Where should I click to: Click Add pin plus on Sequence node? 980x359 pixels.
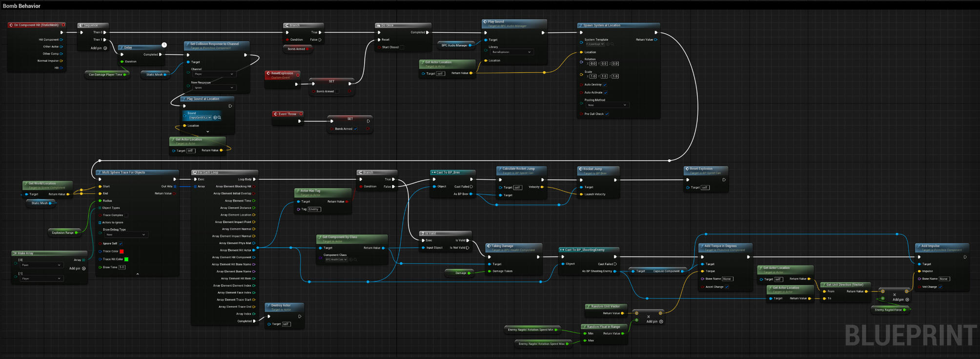[105, 48]
